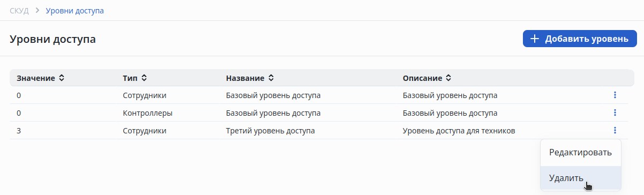Click Уровень доступа для техников description
Viewport: 644px width, 195px height.
459,130
